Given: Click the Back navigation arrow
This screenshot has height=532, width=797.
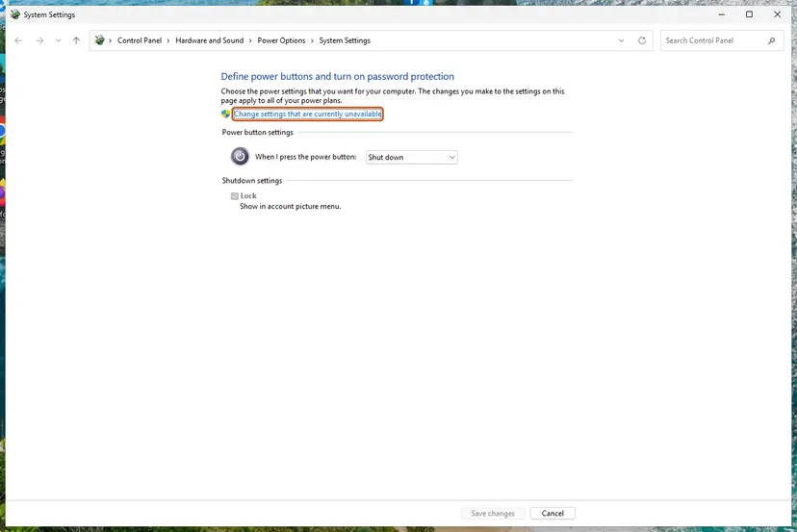Looking at the screenshot, I should (x=18, y=40).
